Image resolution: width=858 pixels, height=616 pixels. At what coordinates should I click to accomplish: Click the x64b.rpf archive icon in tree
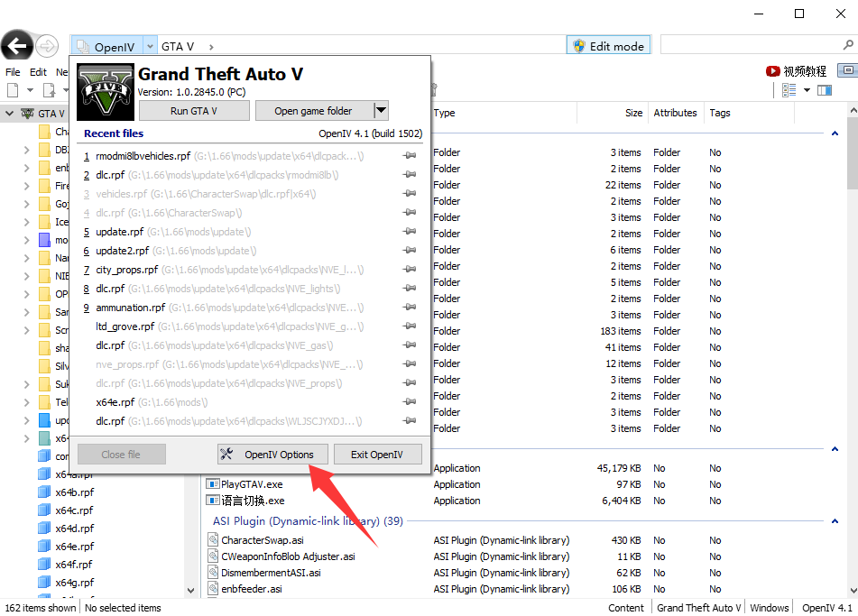(44, 492)
